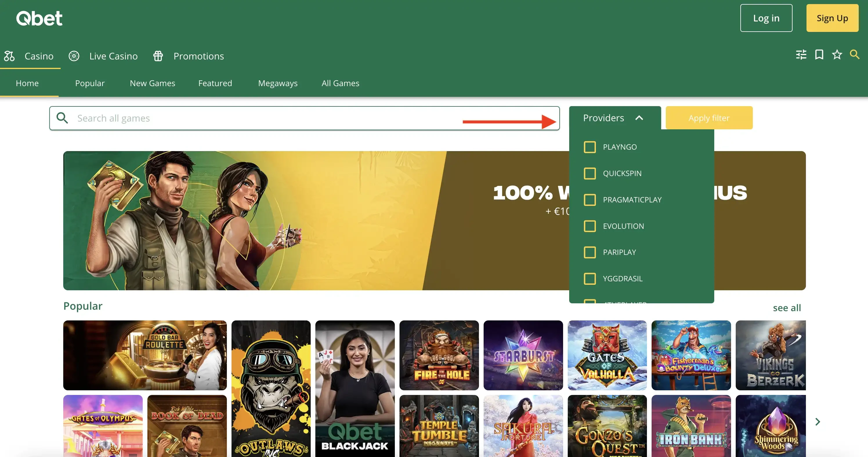This screenshot has width=868, height=457.
Task: Select the EVOLUTION provider checkbox
Action: (590, 226)
